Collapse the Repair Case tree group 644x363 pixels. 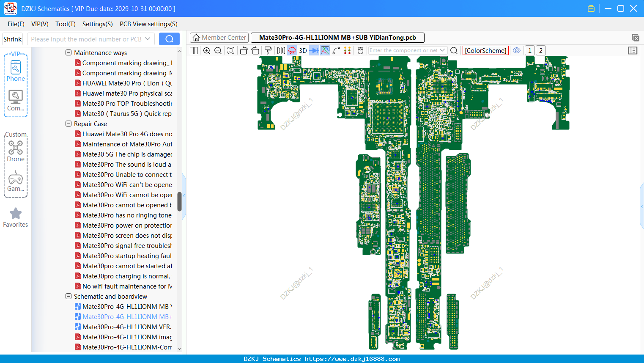point(69,124)
